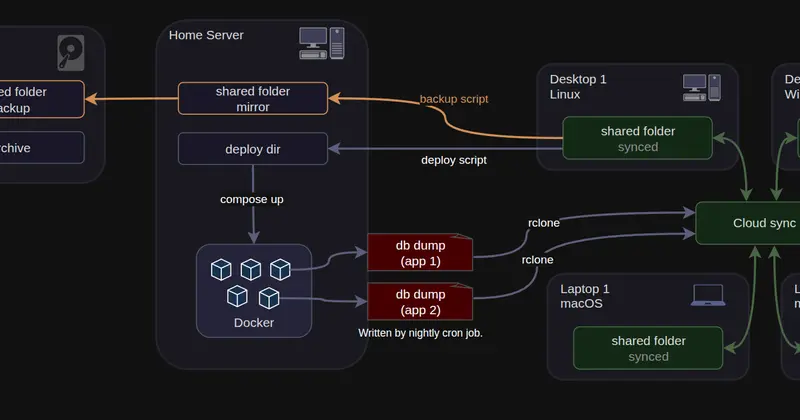Click the 'deploy dir' box

click(x=253, y=149)
